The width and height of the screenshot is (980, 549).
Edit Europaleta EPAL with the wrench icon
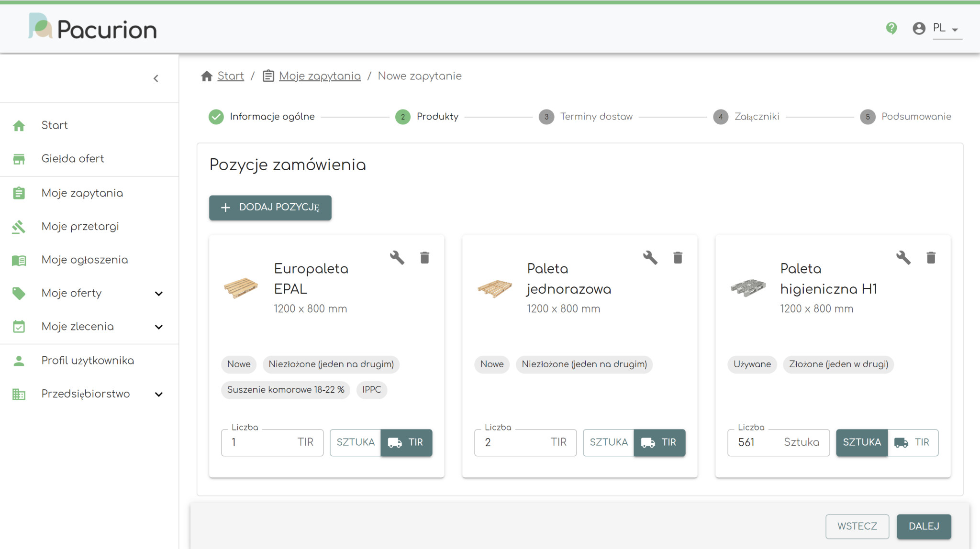point(397,258)
